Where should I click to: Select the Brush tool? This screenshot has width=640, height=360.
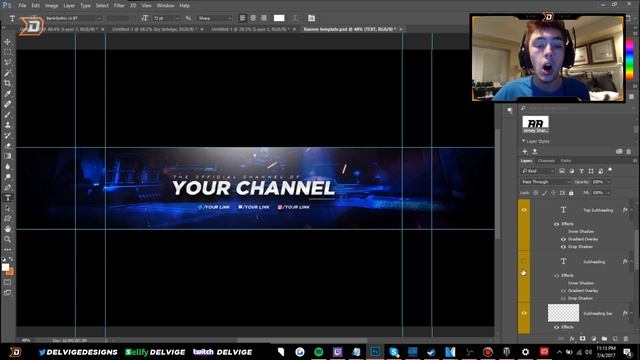coord(7,115)
